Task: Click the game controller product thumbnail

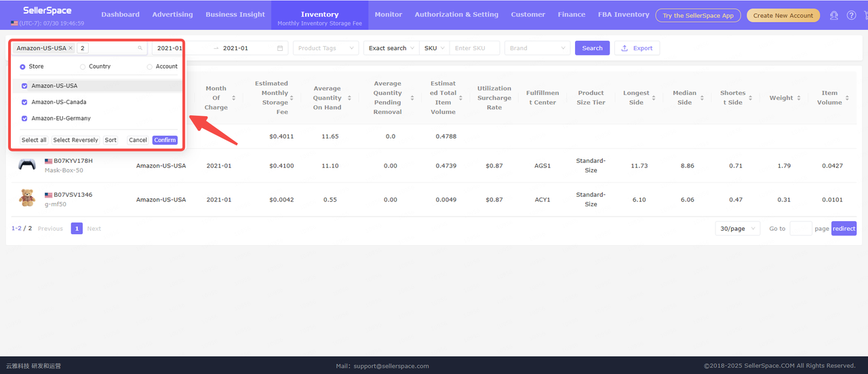Action: (x=27, y=164)
